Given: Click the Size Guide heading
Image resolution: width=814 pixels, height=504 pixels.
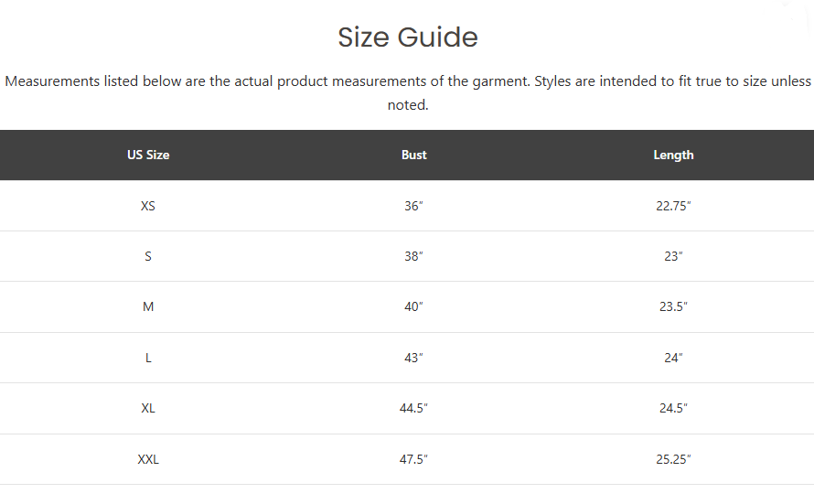Looking at the screenshot, I should 408,38.
